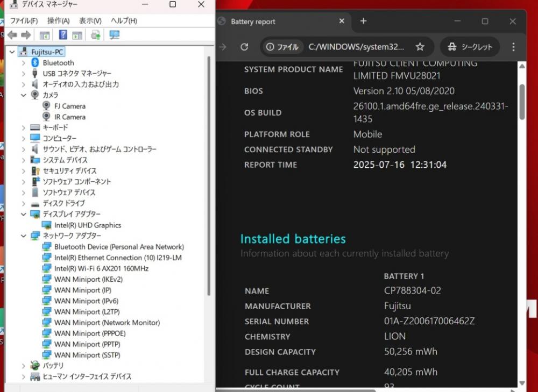
Task: Collapse the ディスプレイ アダプター category
Action: [23, 214]
